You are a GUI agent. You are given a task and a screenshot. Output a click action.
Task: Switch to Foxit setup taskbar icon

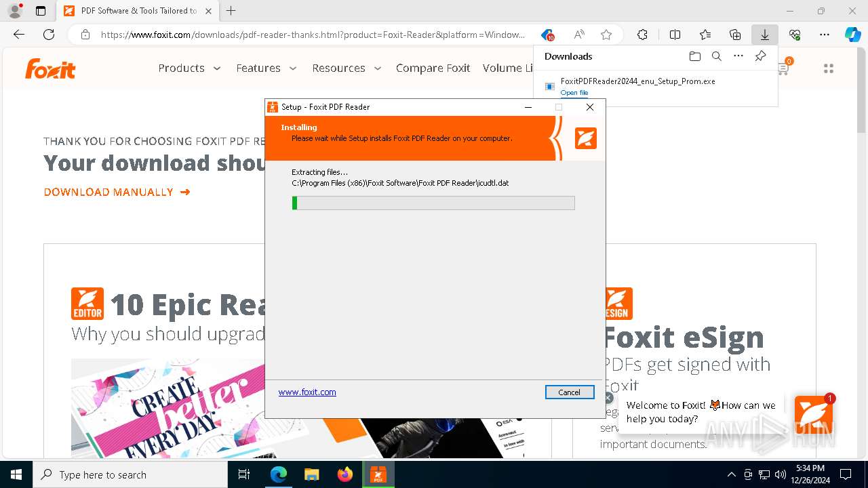click(378, 474)
